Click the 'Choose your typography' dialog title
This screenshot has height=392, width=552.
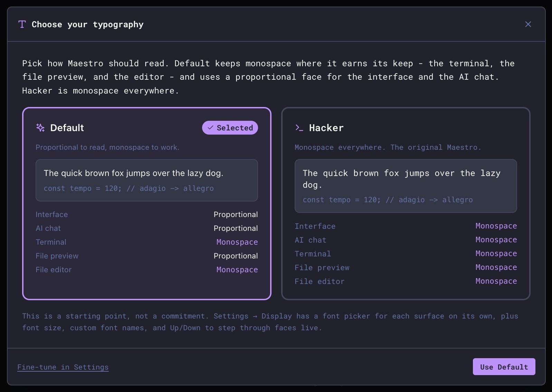(87, 24)
